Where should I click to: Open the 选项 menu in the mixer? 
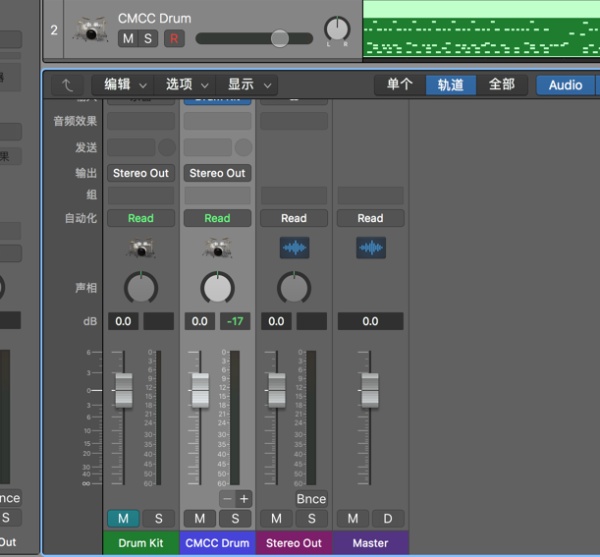pyautogui.click(x=185, y=85)
